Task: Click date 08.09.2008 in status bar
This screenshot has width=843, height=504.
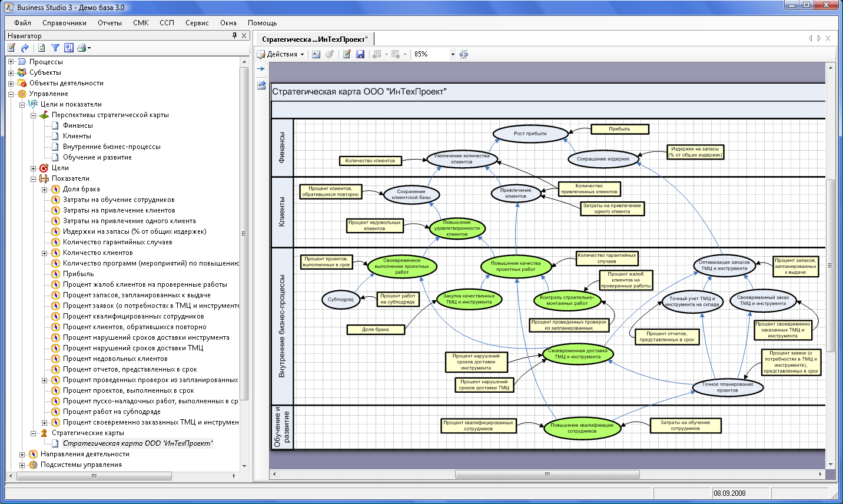Action: 729,493
